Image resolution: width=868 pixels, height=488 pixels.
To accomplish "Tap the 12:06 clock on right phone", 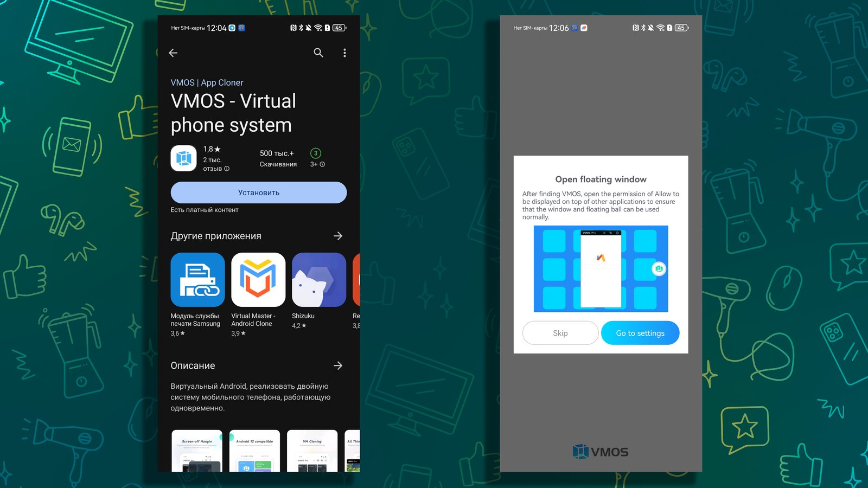I will [559, 28].
